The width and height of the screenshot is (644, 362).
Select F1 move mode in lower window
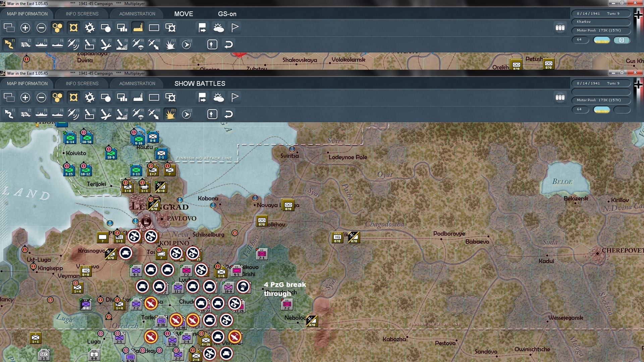[9, 114]
